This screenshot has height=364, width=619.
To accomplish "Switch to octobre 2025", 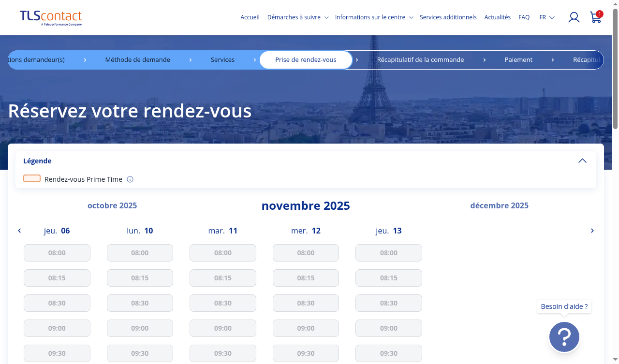I will click(x=112, y=205).
